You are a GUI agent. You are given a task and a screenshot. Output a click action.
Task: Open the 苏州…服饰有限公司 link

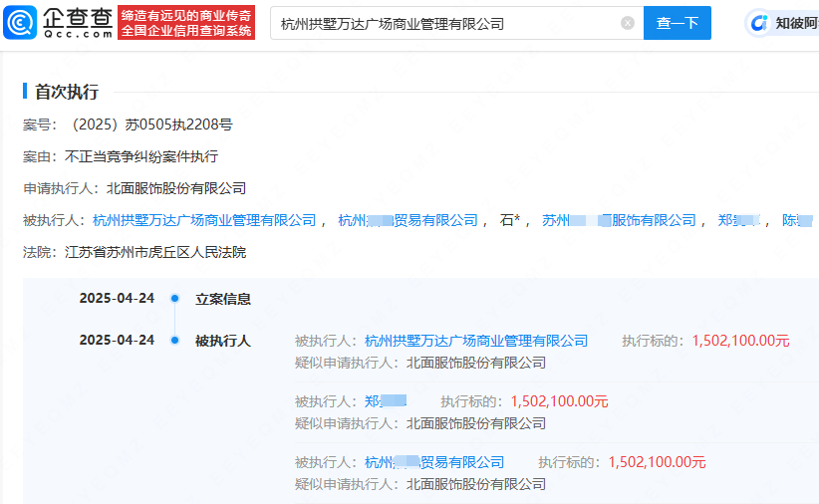[619, 220]
